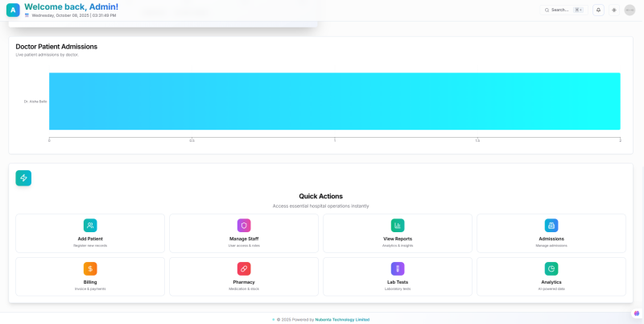The image size is (644, 324).
Task: Click the Search input field
Action: coord(559,10)
